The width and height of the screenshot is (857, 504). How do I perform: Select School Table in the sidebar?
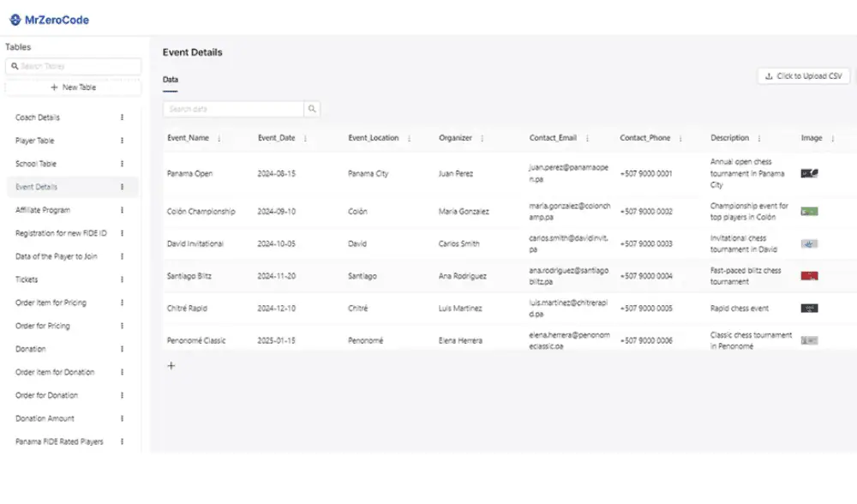[x=35, y=164]
